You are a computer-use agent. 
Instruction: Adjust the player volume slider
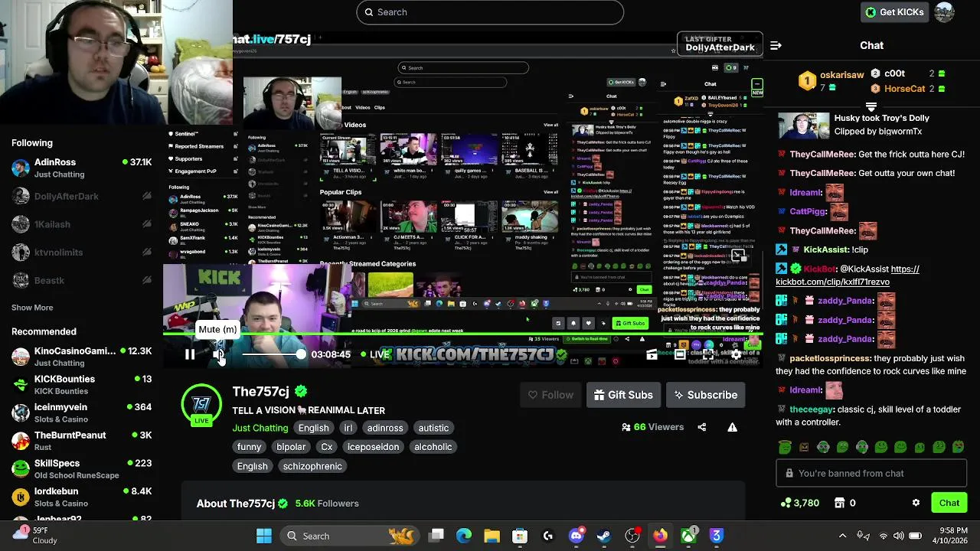(274, 354)
